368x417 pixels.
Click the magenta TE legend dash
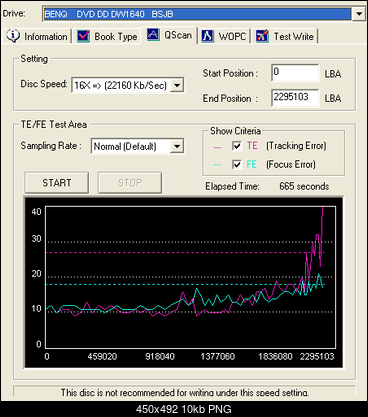(x=217, y=147)
